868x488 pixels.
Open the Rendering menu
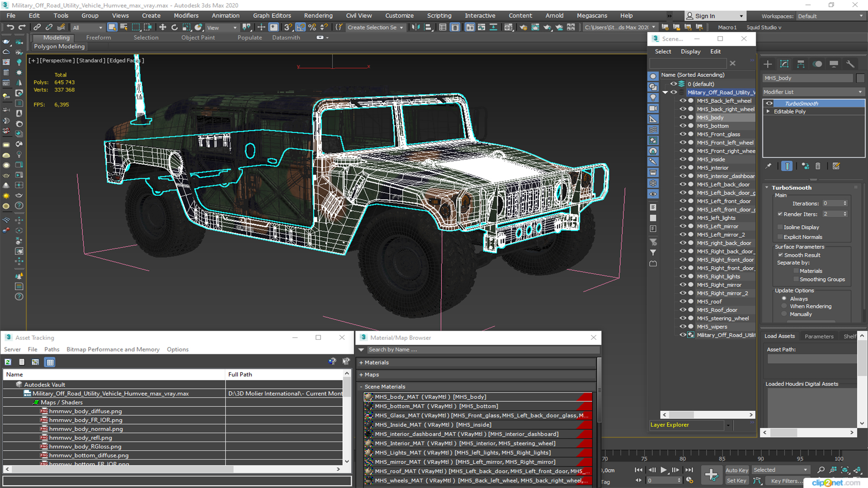(318, 16)
